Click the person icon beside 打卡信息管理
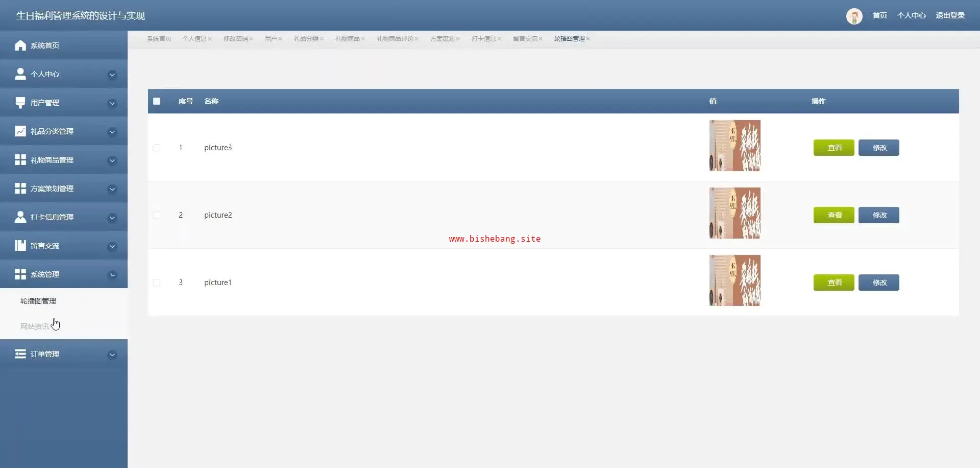This screenshot has width=980, height=468. click(x=20, y=217)
